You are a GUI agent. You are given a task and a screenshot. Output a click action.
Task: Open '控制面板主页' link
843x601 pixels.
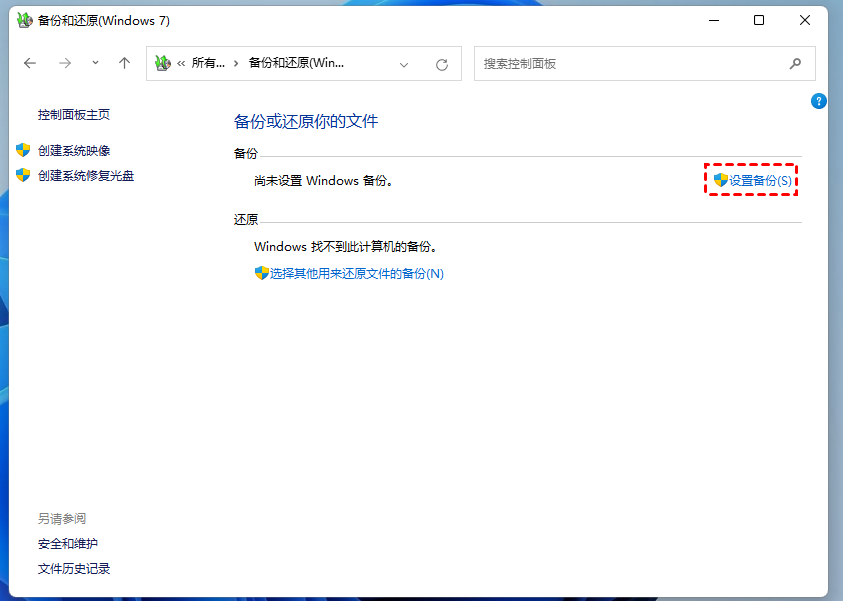(74, 115)
